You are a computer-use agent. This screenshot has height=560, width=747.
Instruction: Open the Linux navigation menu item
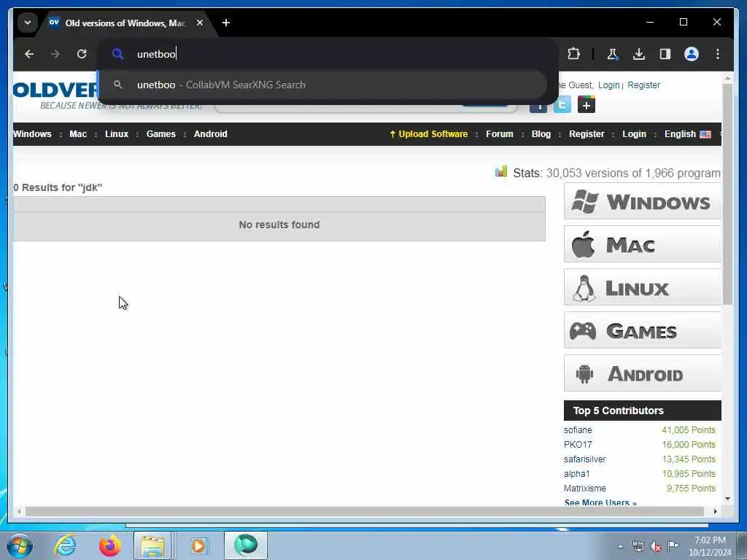pyautogui.click(x=117, y=134)
